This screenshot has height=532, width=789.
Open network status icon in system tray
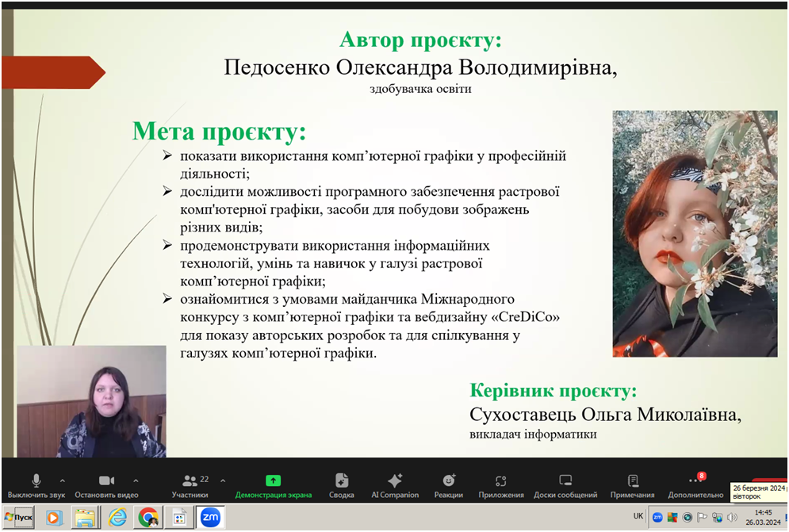(x=717, y=517)
